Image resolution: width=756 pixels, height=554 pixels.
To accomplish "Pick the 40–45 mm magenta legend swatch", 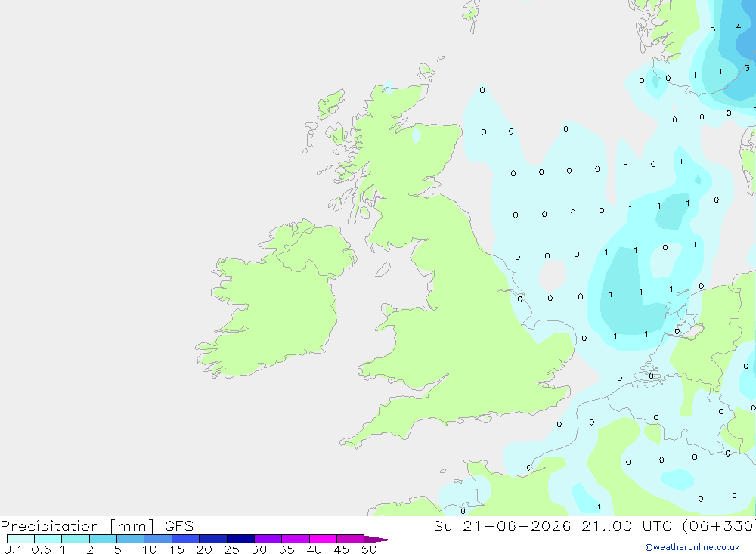I will [323, 539].
